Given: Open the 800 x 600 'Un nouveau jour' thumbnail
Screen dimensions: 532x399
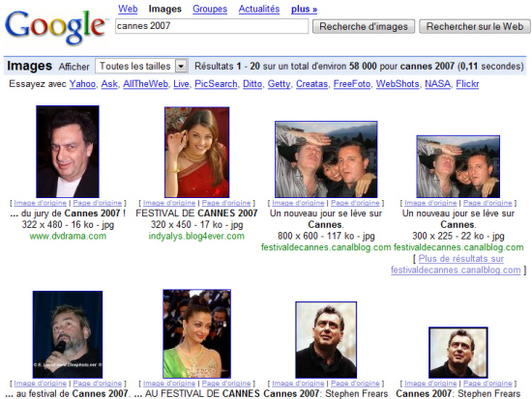Looking at the screenshot, I should coord(326,159).
